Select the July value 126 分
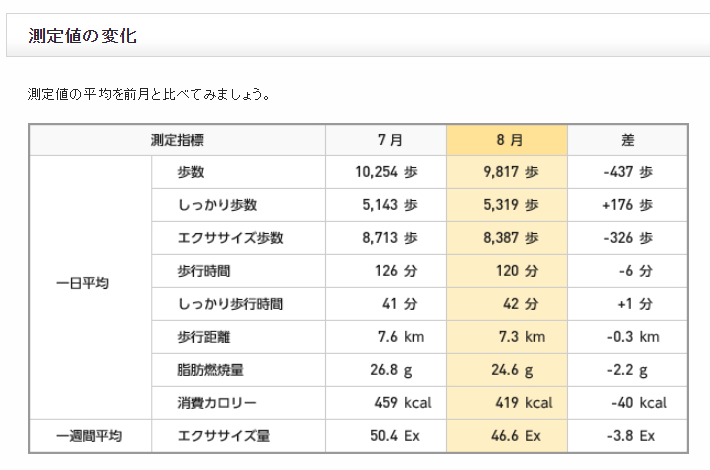710x470 pixels. tap(396, 271)
